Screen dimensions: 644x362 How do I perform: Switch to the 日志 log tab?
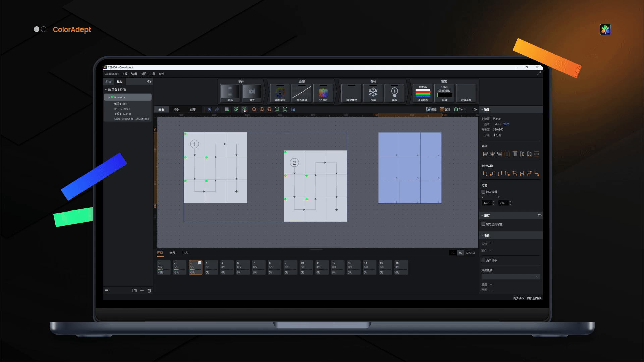click(185, 253)
